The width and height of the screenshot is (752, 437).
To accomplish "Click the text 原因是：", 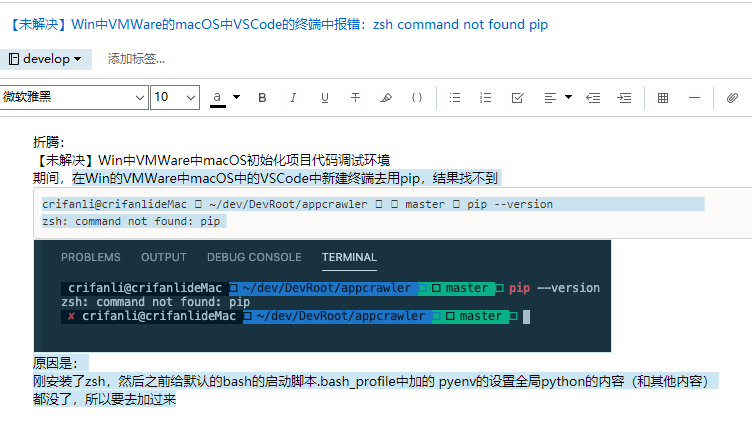I will pyautogui.click(x=55, y=363).
